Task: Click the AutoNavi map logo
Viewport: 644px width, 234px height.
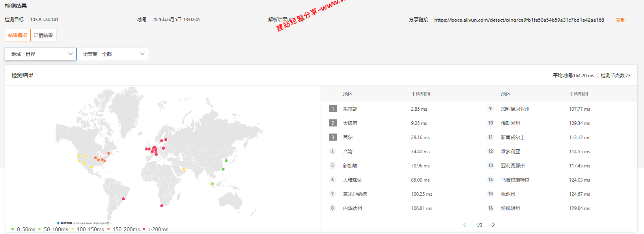Action: (64, 223)
